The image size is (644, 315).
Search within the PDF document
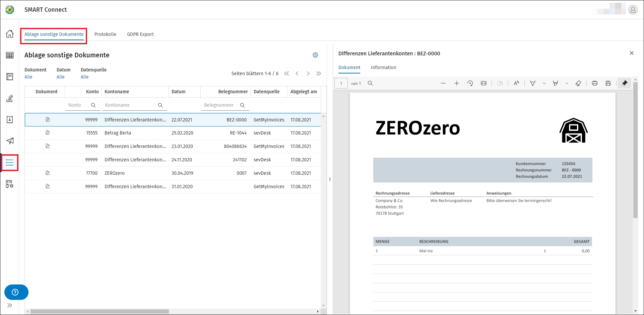(370, 83)
